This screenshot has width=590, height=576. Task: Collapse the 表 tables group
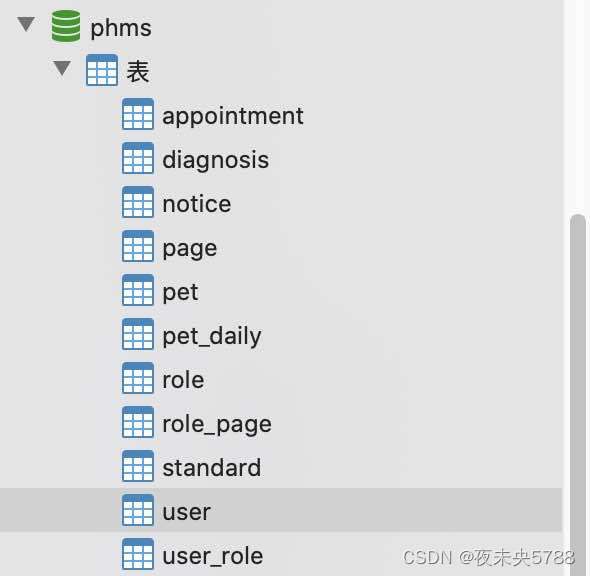(62, 68)
